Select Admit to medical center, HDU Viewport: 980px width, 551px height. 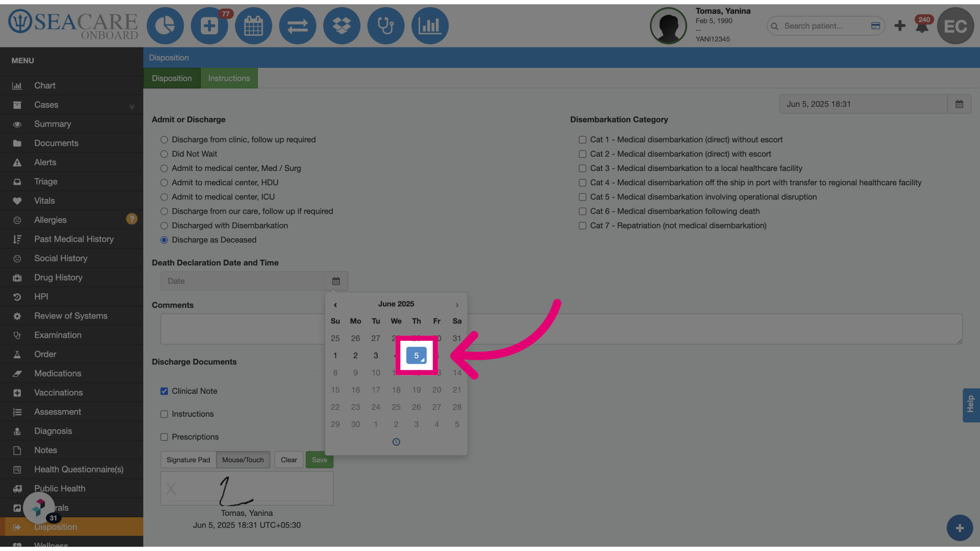(164, 183)
